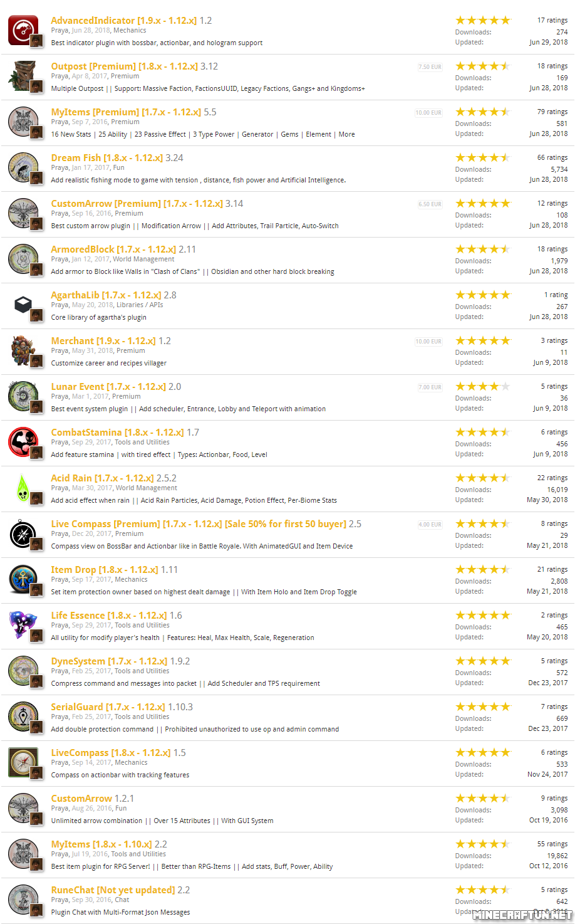Open the LiveCompass 1.5 framed compass icon

[x=23, y=763]
